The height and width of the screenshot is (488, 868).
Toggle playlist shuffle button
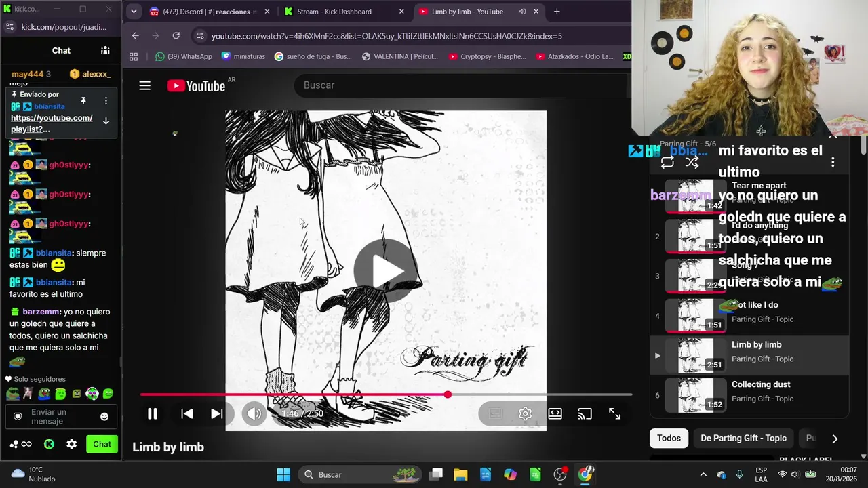tap(692, 162)
